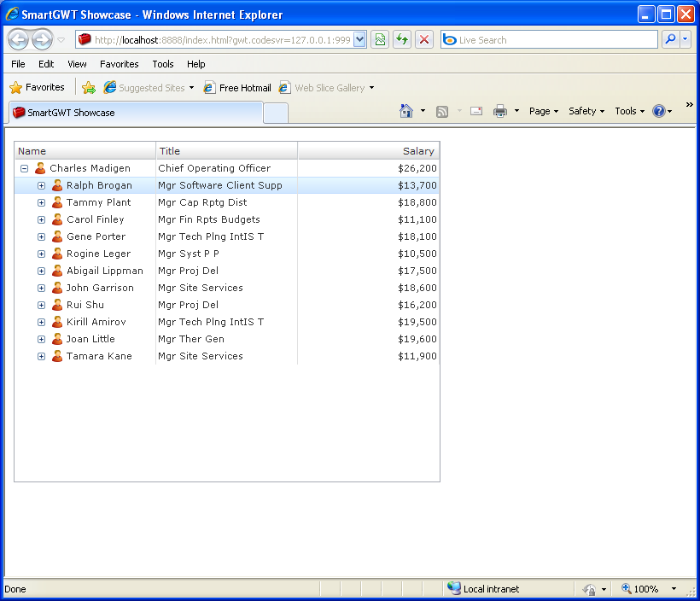Open the Print options dropdown arrow
700x601 pixels.
click(x=516, y=111)
